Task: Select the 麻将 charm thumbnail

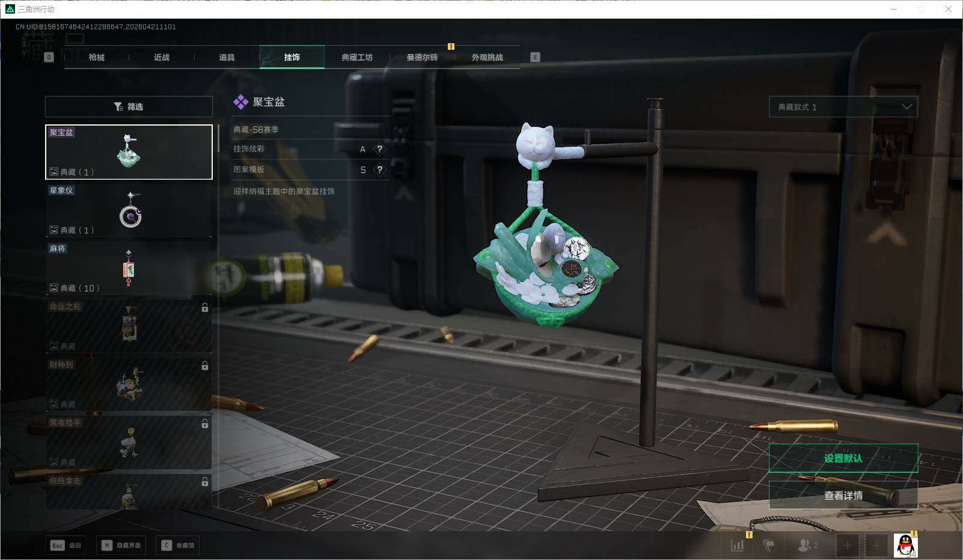Action: 129,268
